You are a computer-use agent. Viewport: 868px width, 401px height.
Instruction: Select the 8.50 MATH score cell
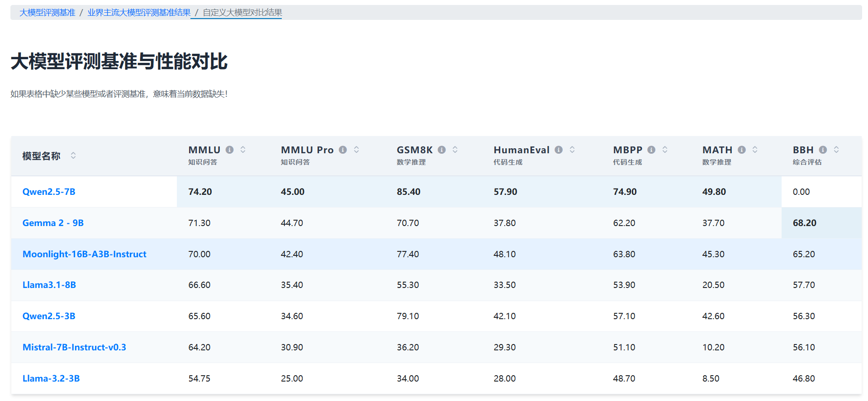point(736,378)
